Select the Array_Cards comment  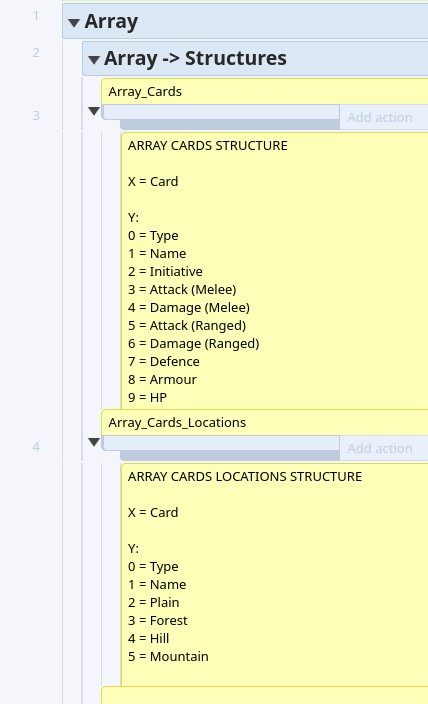click(265, 92)
